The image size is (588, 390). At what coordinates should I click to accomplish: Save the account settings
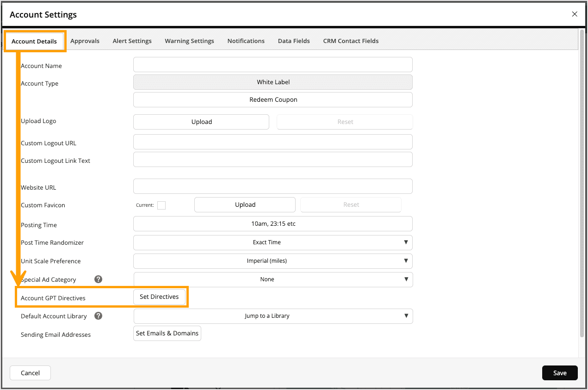(560, 373)
